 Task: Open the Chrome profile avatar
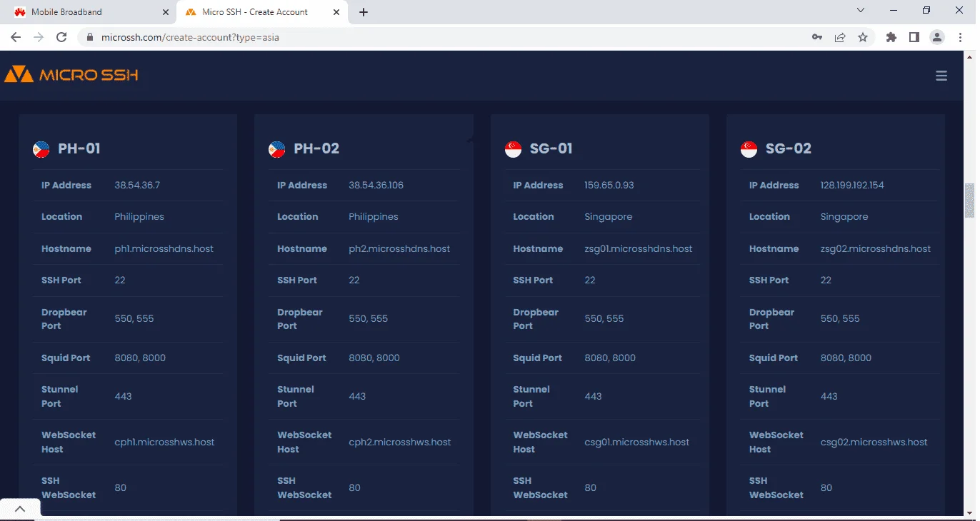pos(937,37)
